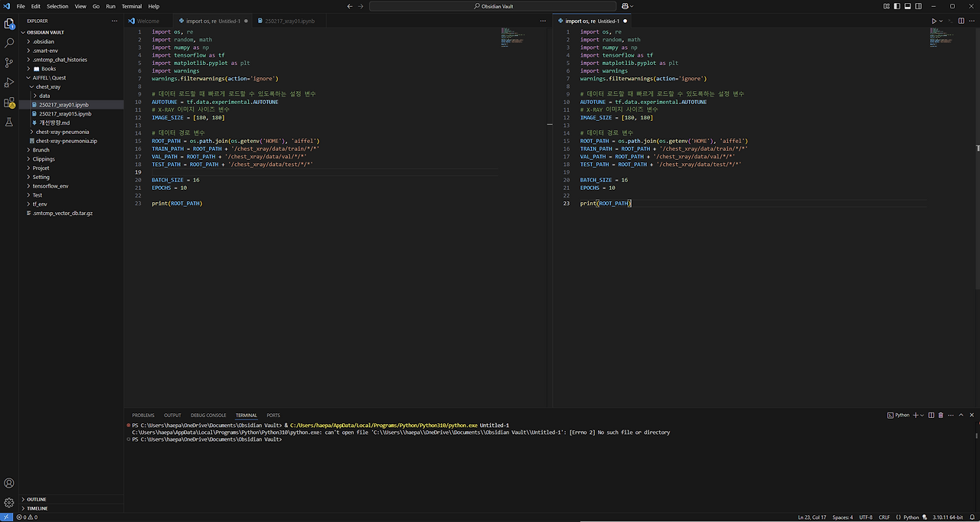Run the Python file with play icon
This screenshot has height=522, width=980.
click(x=934, y=21)
